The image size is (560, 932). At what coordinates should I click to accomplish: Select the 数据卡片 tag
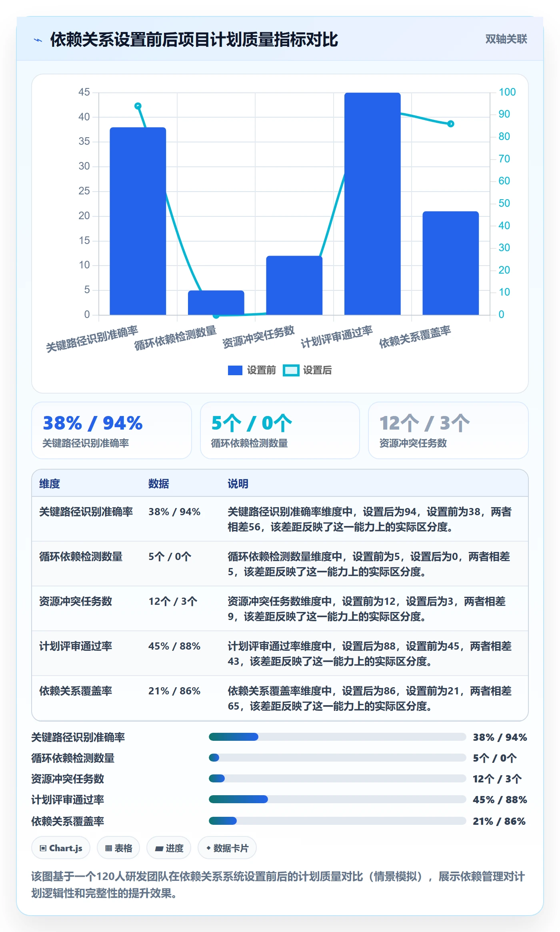[227, 848]
